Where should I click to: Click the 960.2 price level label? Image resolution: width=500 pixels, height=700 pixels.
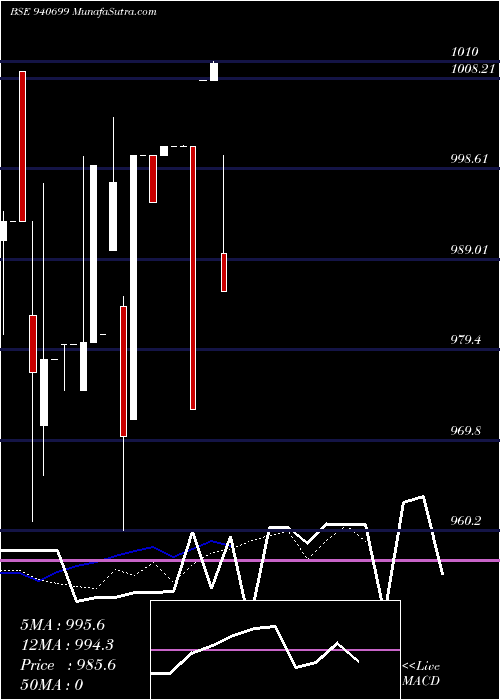(466, 521)
